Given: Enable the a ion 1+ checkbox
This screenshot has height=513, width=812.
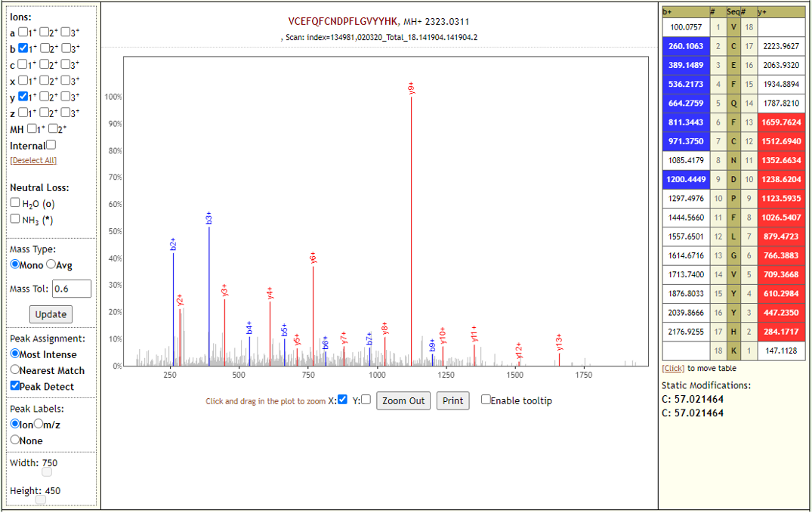Looking at the screenshot, I should click(23, 32).
